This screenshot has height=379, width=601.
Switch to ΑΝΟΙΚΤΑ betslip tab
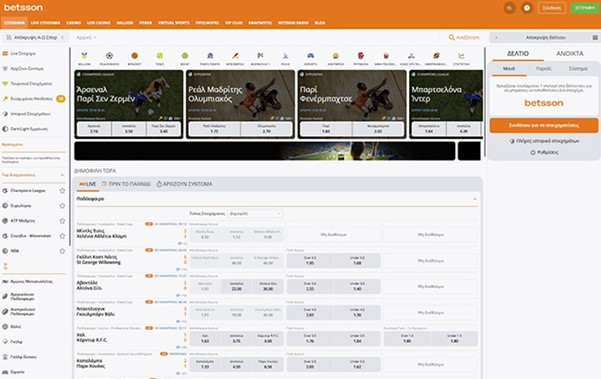point(570,54)
